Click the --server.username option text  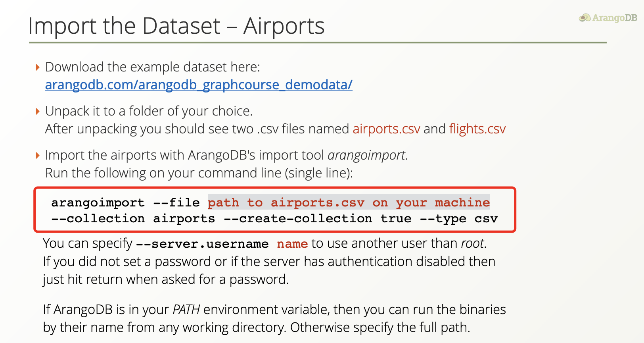(202, 244)
